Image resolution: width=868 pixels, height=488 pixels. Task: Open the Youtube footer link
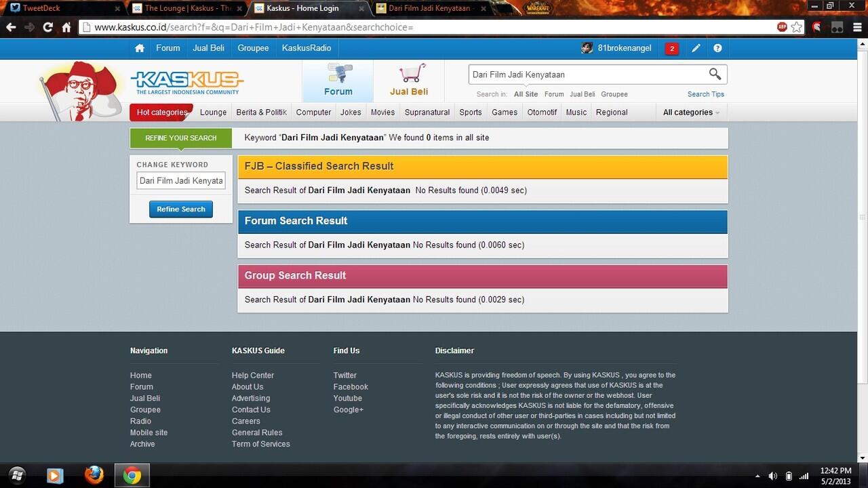[348, 399]
